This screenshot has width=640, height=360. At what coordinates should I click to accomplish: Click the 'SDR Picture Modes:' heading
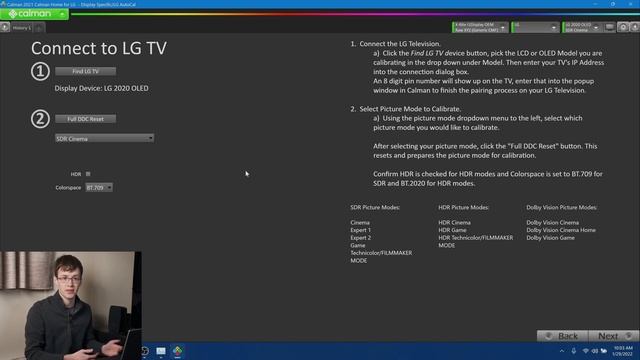(x=375, y=207)
